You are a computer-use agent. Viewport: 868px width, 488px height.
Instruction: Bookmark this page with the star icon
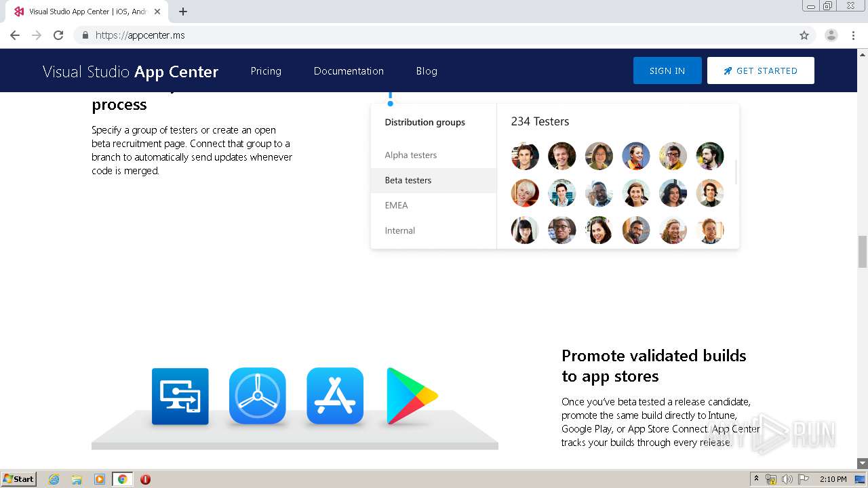[804, 35]
